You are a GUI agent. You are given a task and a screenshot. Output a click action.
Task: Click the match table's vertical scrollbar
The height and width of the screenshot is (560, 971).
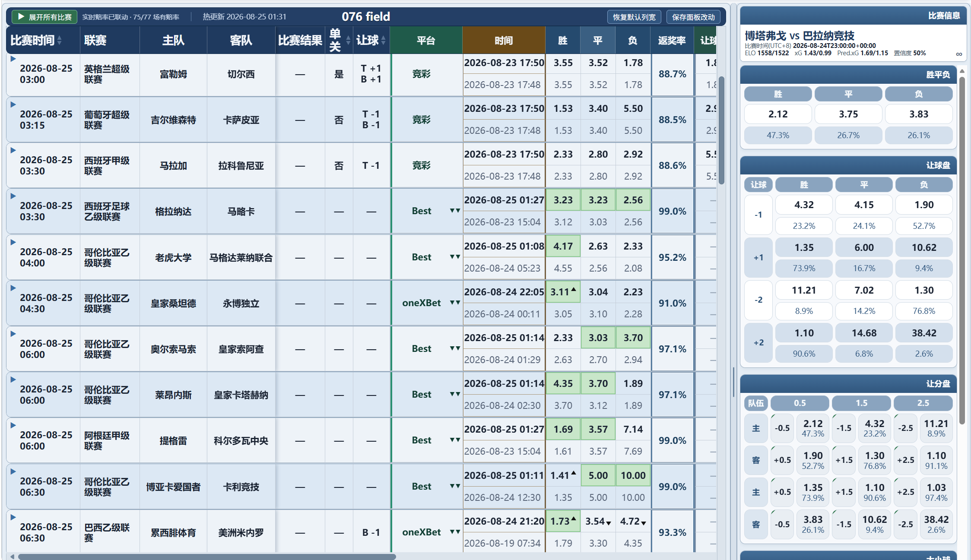coord(721,130)
